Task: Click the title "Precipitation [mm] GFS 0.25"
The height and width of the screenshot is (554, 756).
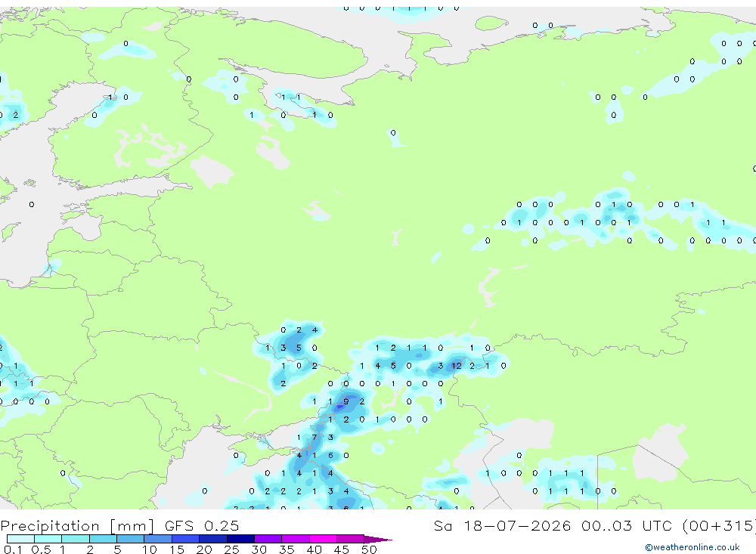Action: 119,526
